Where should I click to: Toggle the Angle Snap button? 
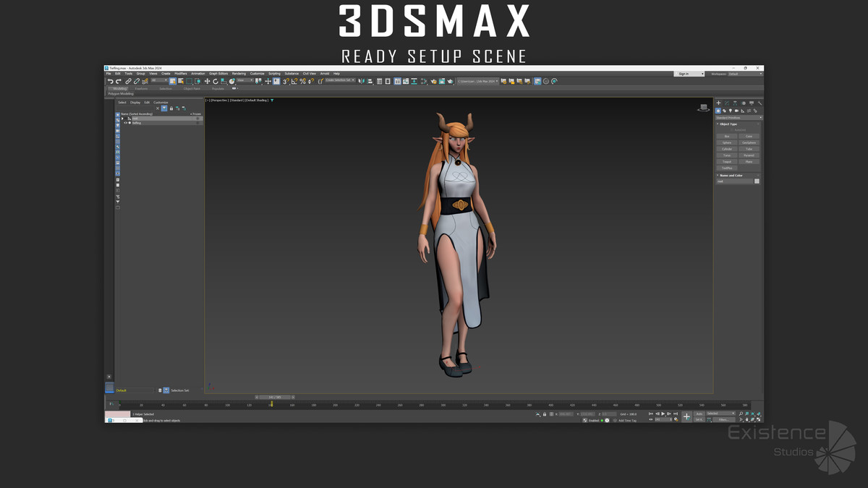(x=294, y=81)
